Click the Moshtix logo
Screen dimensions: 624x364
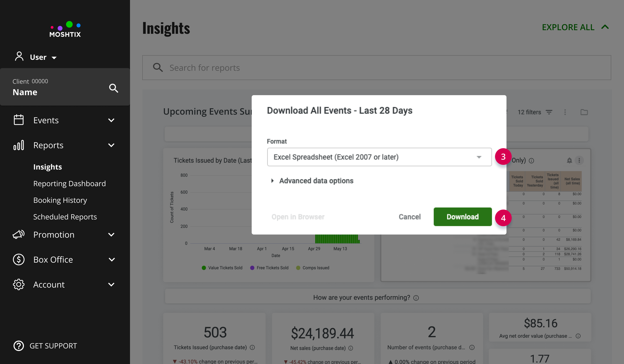click(x=65, y=29)
